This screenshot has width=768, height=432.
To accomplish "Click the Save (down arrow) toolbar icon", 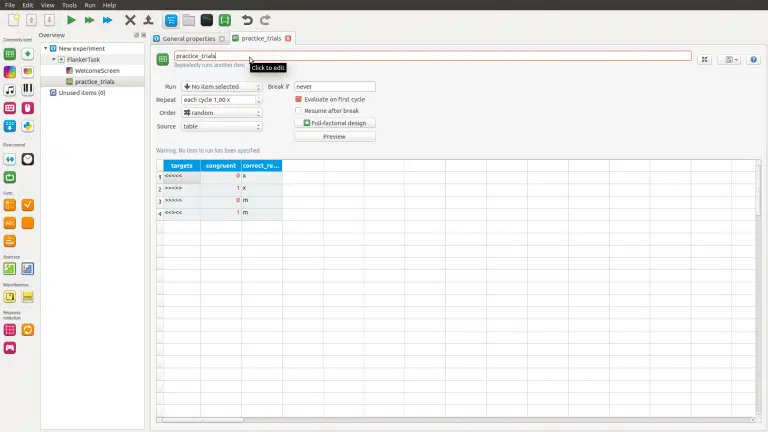I will [x=49, y=20].
